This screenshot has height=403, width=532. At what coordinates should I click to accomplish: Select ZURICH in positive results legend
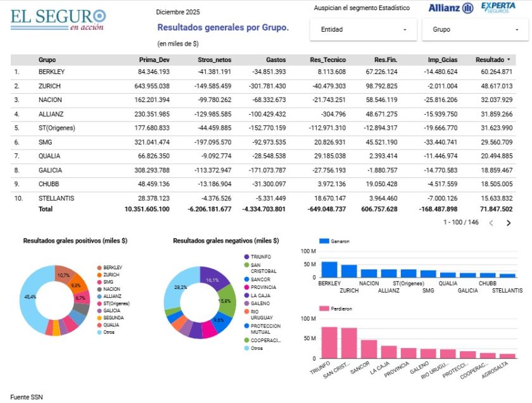click(111, 274)
